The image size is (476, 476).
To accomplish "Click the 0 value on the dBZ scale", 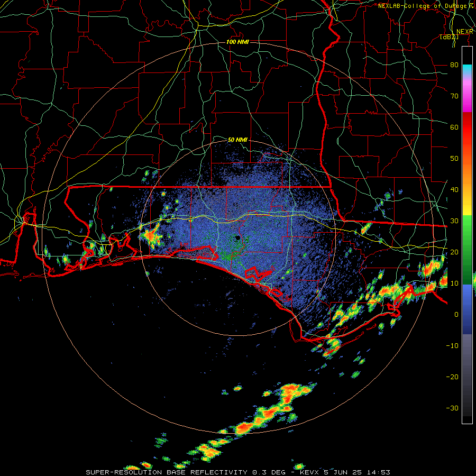I will (x=456, y=315).
